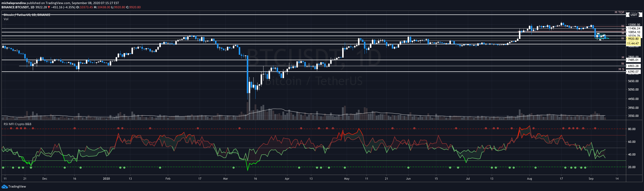The image size is (644, 191).
Task: Click the M TOP line annotation
Action: (x=619, y=12)
